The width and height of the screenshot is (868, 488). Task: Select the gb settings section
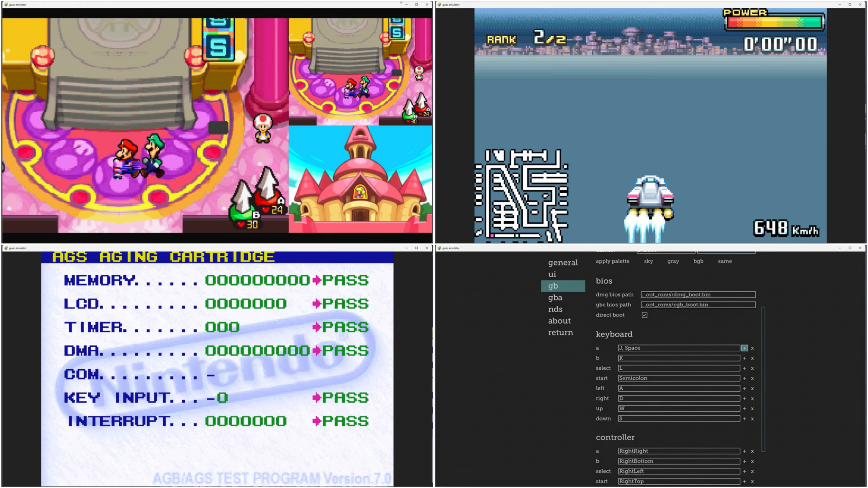[563, 286]
